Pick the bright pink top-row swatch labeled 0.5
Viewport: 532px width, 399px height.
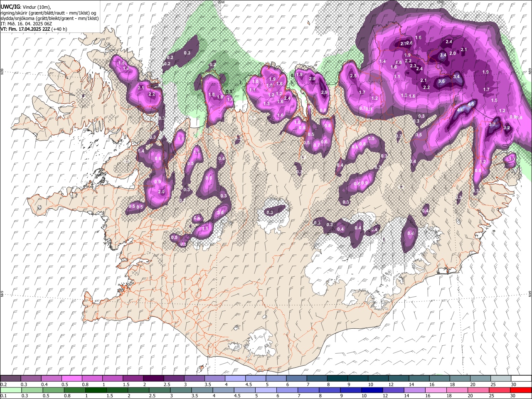pyautogui.click(x=71, y=379)
